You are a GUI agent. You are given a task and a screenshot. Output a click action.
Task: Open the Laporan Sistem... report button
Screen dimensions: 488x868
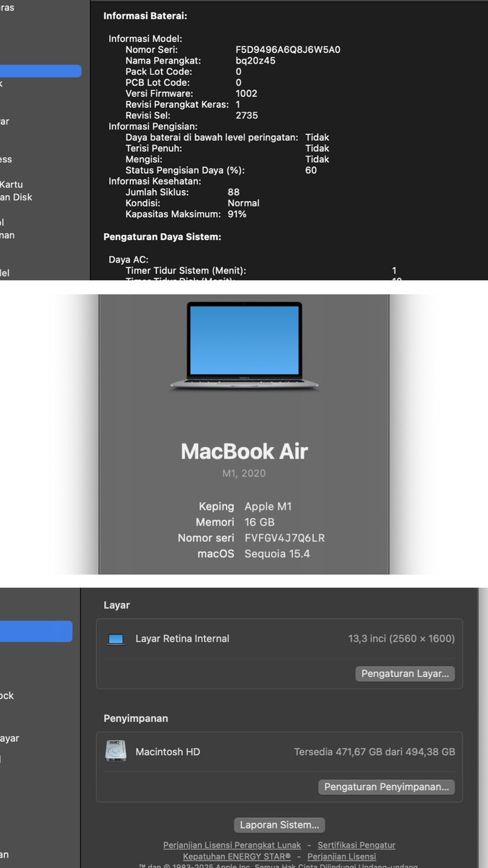coord(280,825)
